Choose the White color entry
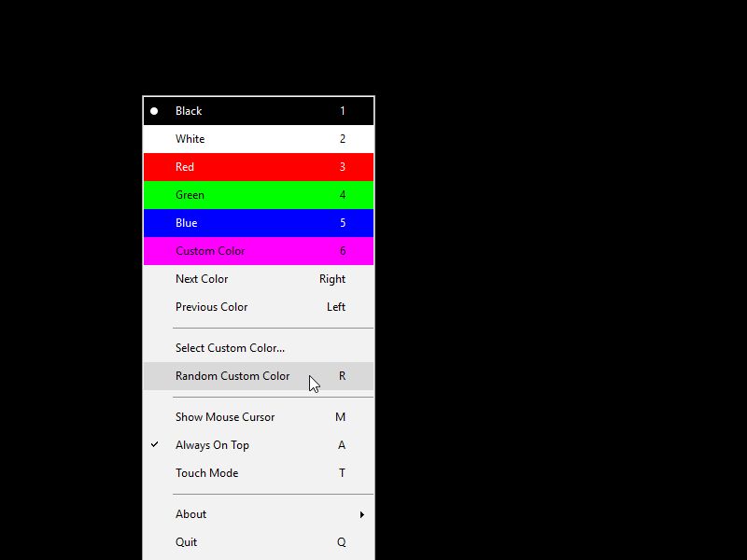The image size is (747, 560). [259, 139]
